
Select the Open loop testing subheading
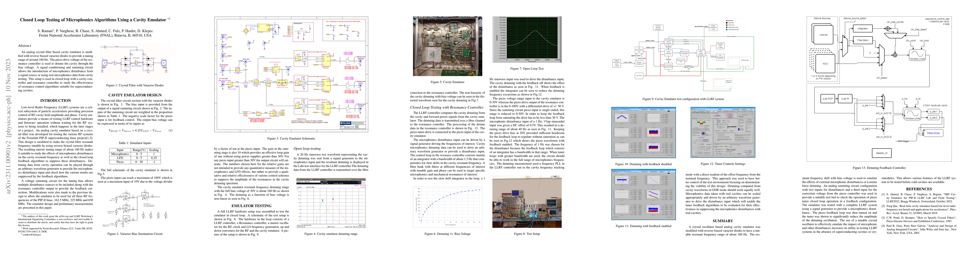[x=307, y=149]
